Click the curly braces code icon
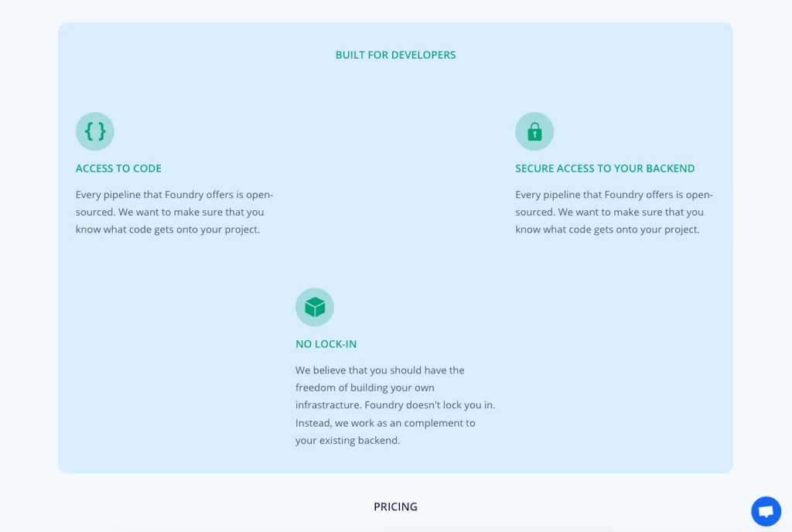Image resolution: width=792 pixels, height=532 pixels. point(95,131)
